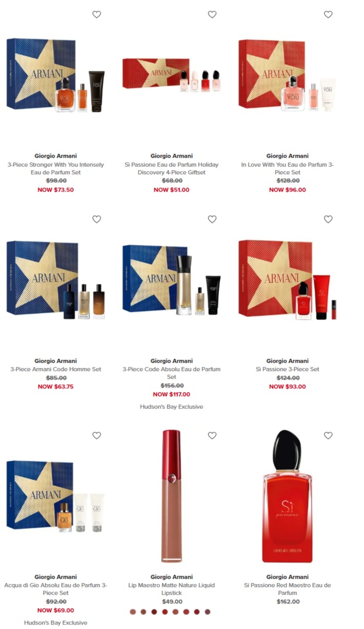The image size is (364, 629).
Task: Pick the fourth Lip Maestro color swatch
Action: 165,612
